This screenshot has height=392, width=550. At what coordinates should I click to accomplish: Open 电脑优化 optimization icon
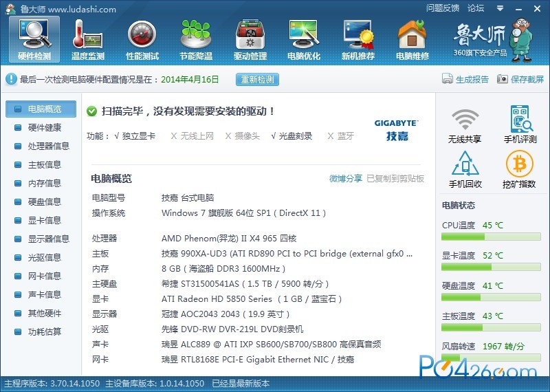pos(304,39)
